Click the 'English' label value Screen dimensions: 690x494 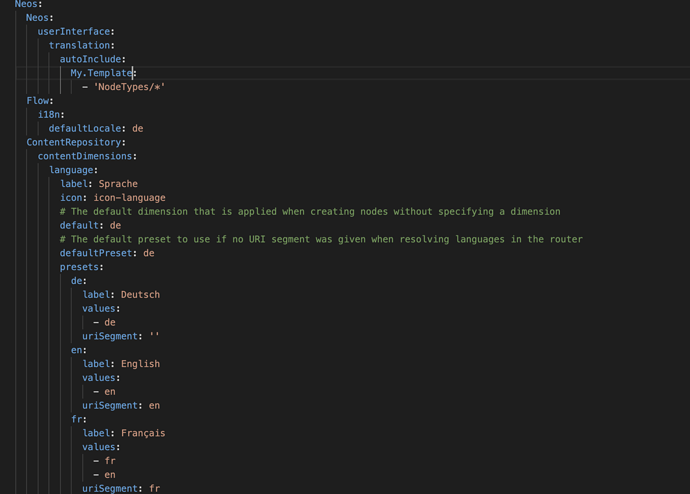pyautogui.click(x=140, y=364)
